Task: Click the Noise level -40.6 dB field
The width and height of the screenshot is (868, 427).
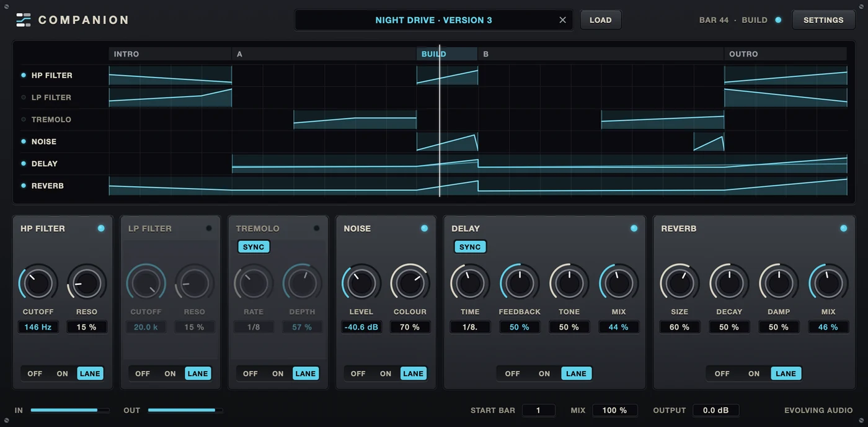Action: 361,327
